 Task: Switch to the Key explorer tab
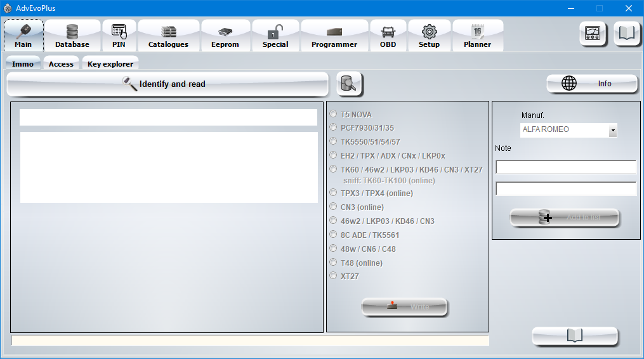coord(110,63)
